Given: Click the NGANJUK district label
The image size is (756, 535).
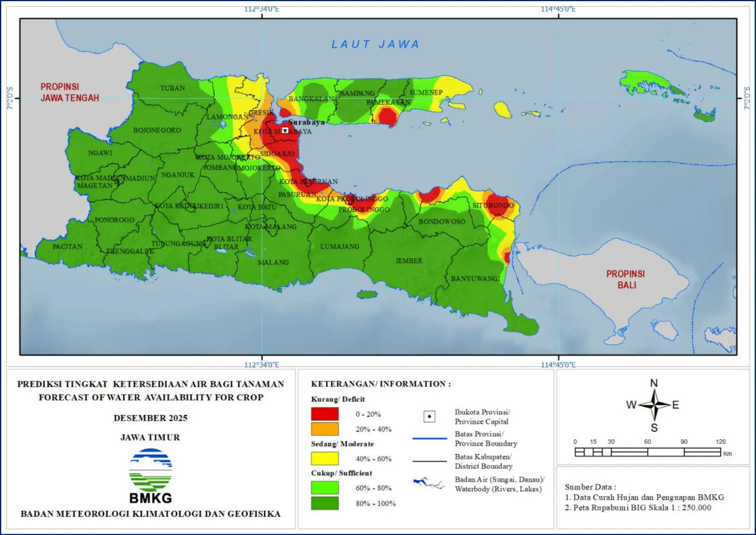Looking at the screenshot, I should tap(178, 175).
